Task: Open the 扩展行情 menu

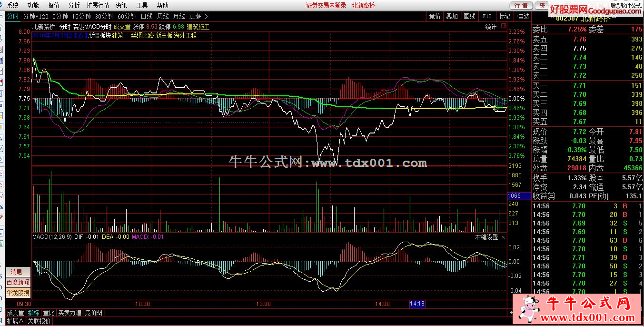Action: tap(98, 5)
